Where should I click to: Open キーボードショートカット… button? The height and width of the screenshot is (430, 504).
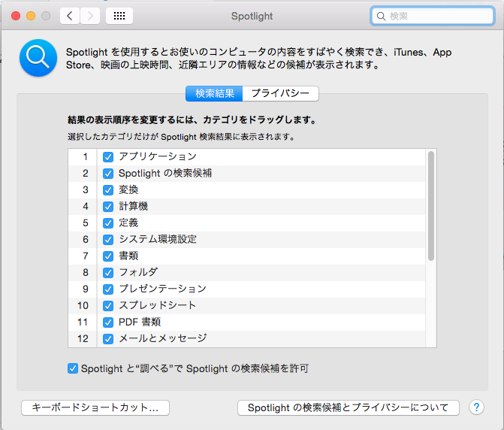[x=95, y=407]
